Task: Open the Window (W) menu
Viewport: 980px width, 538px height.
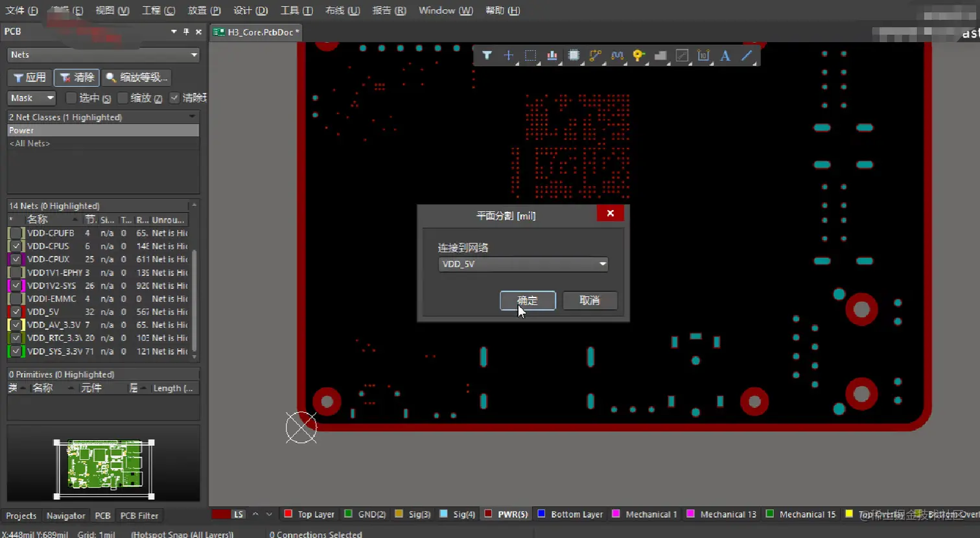Action: point(445,10)
